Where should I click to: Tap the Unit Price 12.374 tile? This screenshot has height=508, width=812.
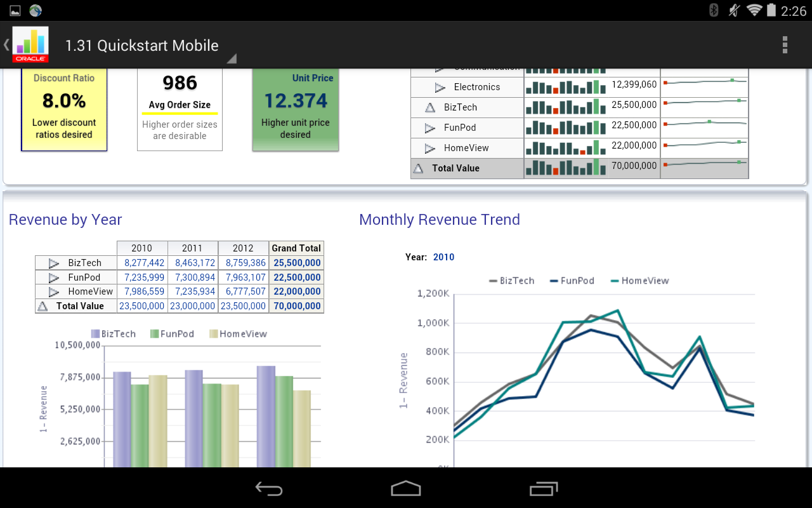296,109
